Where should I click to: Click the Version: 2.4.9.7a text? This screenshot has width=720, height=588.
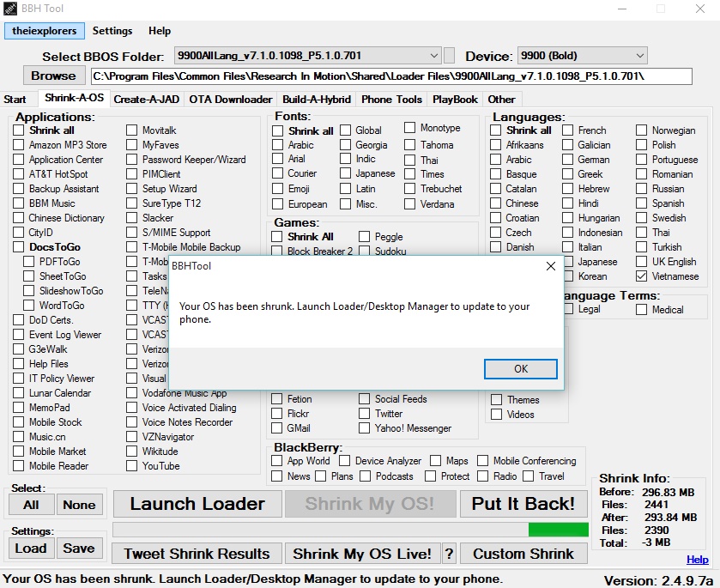coord(658,580)
